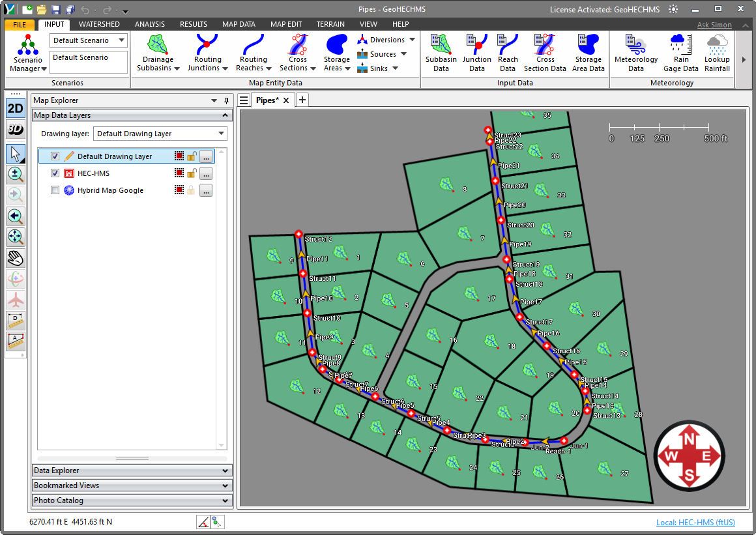The height and width of the screenshot is (535, 756).
Task: Collapse the Map Data Layers section
Action: [225, 115]
